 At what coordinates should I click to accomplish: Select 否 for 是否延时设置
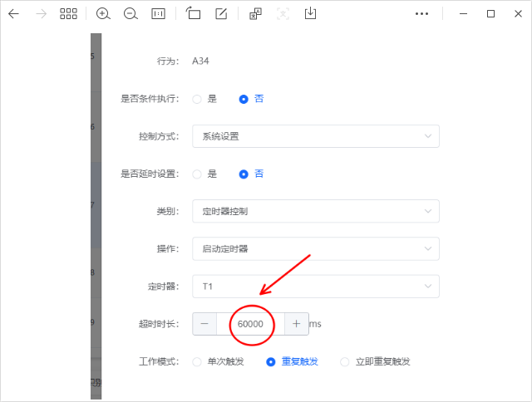click(251, 174)
